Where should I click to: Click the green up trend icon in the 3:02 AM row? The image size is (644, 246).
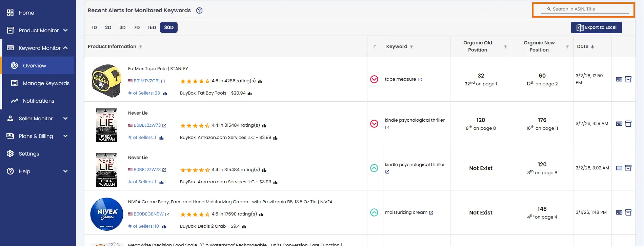pyautogui.click(x=374, y=168)
